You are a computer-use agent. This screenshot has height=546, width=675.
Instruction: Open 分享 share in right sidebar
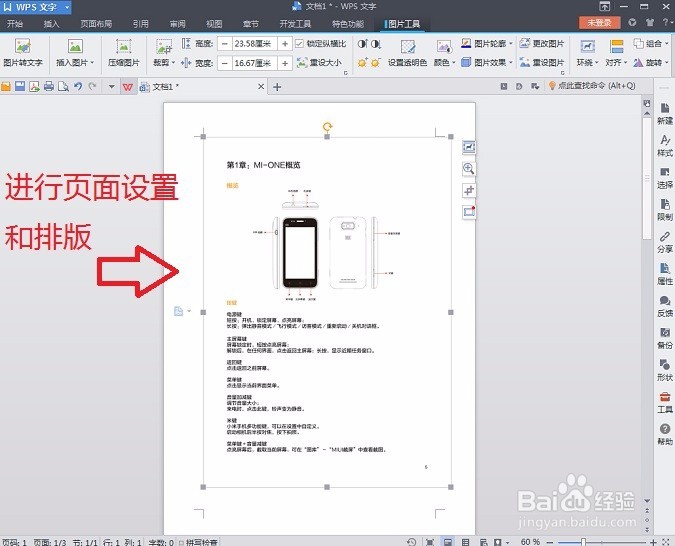(665, 242)
